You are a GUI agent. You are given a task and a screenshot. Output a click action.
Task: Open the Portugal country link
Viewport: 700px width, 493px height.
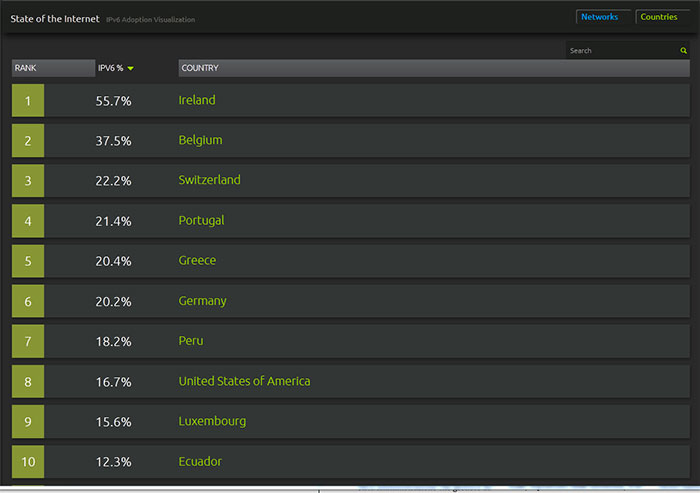coord(201,221)
